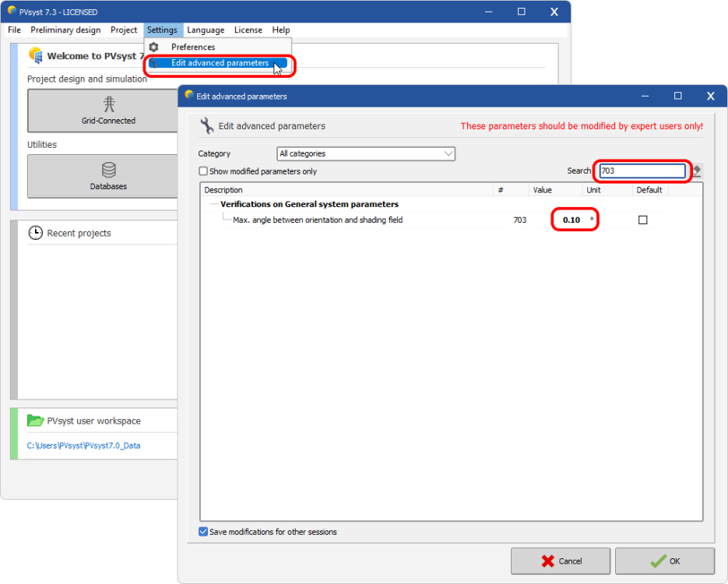Viewport: 728px width, 584px height.
Task: Enable Show modified parameters only
Action: tap(203, 171)
